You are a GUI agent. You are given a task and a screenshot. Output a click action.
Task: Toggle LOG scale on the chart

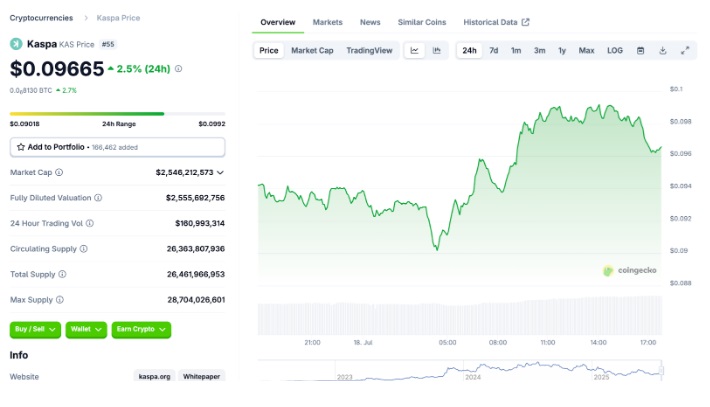tap(614, 50)
